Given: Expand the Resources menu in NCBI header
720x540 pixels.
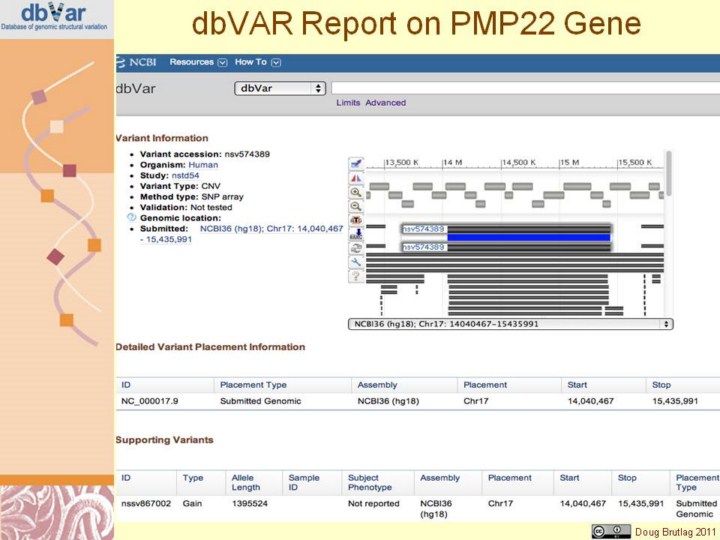Looking at the screenshot, I should 198,62.
